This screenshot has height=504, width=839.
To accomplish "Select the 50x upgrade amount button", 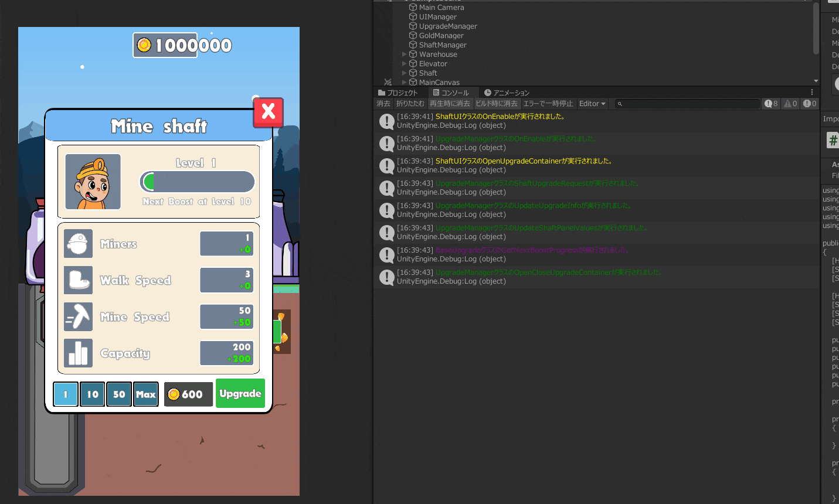I will point(119,394).
